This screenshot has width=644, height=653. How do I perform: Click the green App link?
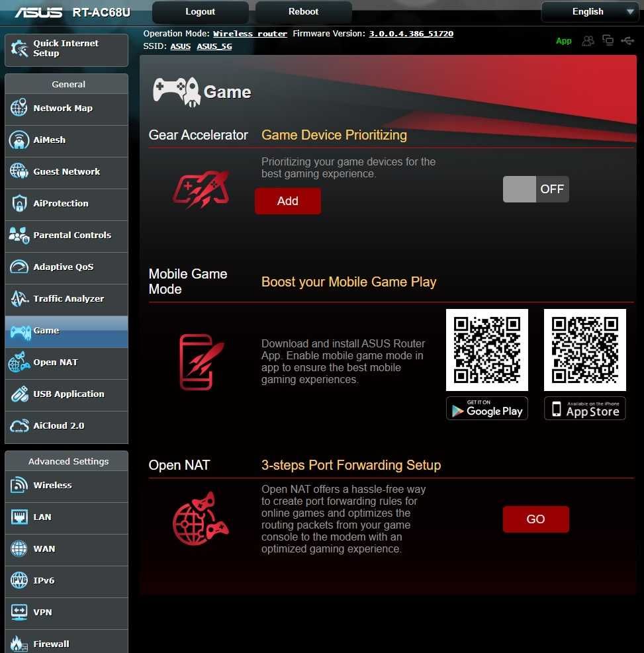564,41
